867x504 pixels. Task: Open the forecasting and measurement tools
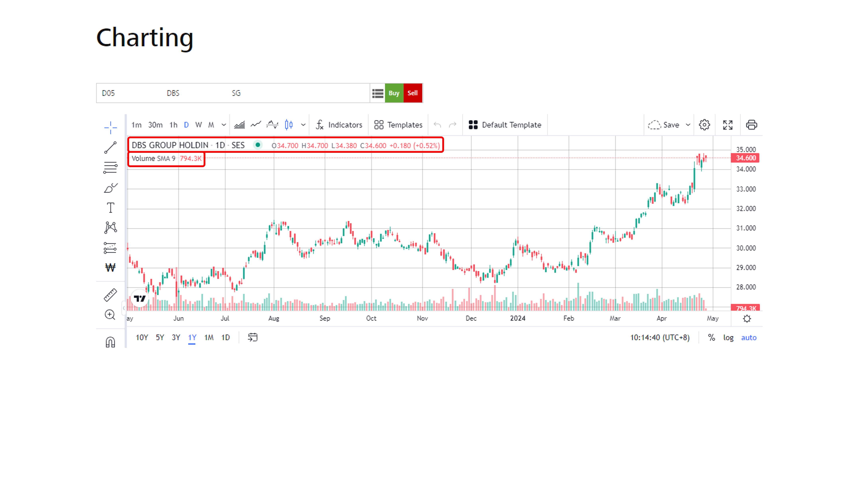tap(110, 248)
